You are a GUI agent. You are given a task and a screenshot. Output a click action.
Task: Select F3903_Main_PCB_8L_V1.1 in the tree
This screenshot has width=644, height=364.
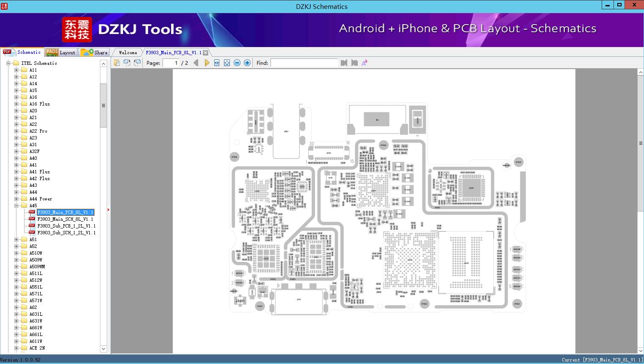(x=65, y=212)
